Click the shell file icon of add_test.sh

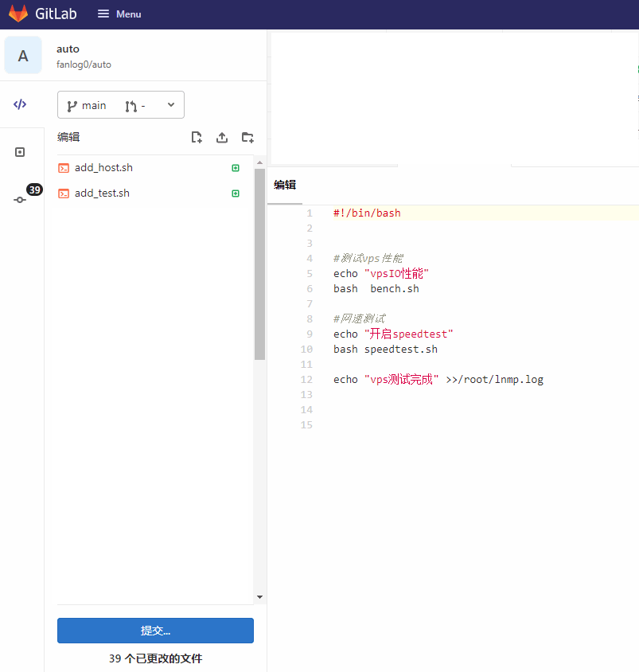[x=64, y=193]
